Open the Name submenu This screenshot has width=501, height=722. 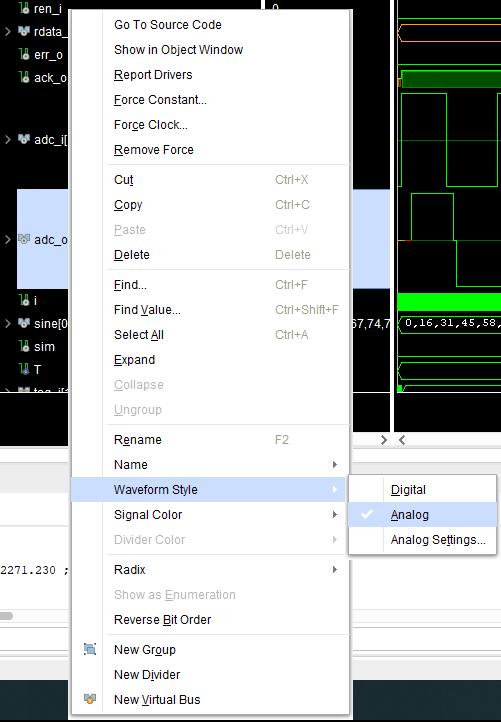coord(210,465)
